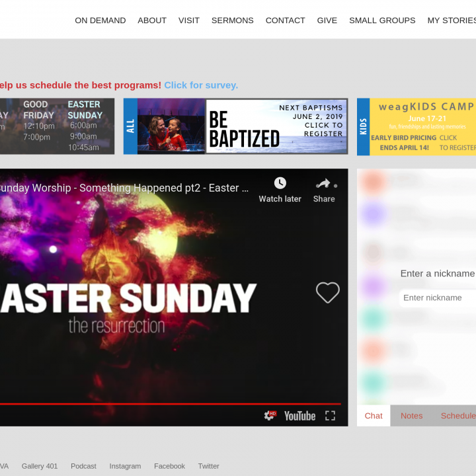Viewport: 476px width, 476px height.
Task: Open the Podcast footer link
Action: tap(83, 466)
